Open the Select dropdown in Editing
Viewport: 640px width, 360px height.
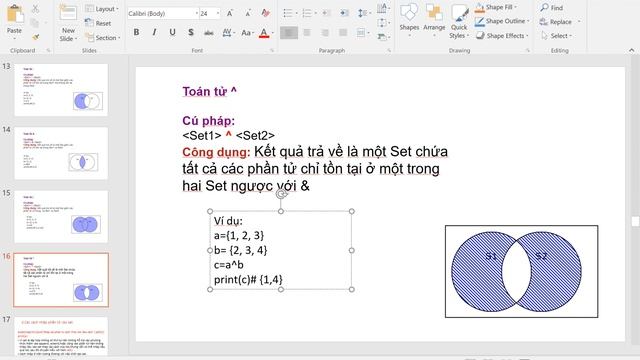[x=556, y=36]
